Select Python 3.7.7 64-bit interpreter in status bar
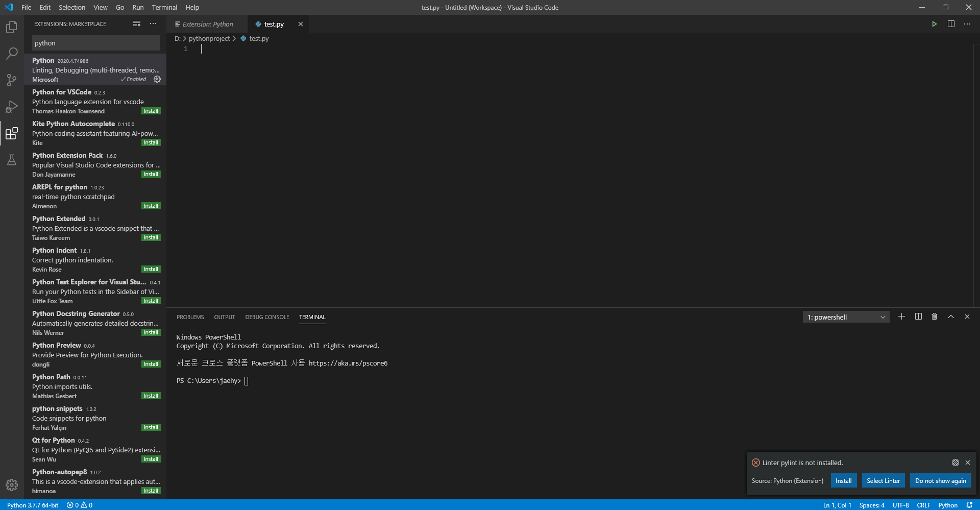980x510 pixels. pyautogui.click(x=33, y=505)
